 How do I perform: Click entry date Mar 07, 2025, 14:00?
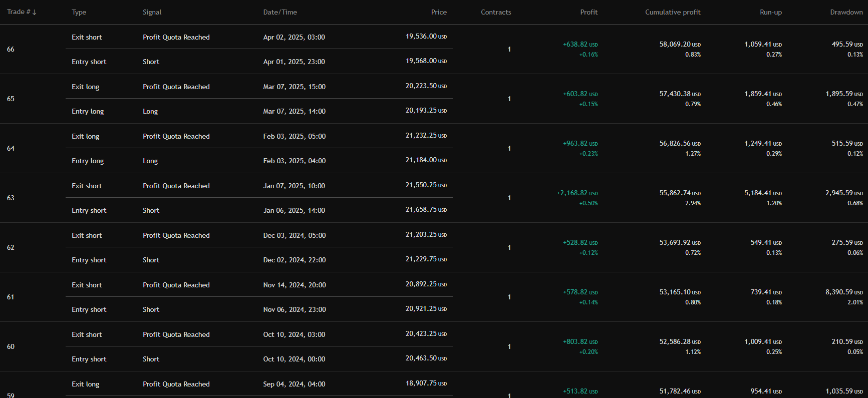(295, 111)
